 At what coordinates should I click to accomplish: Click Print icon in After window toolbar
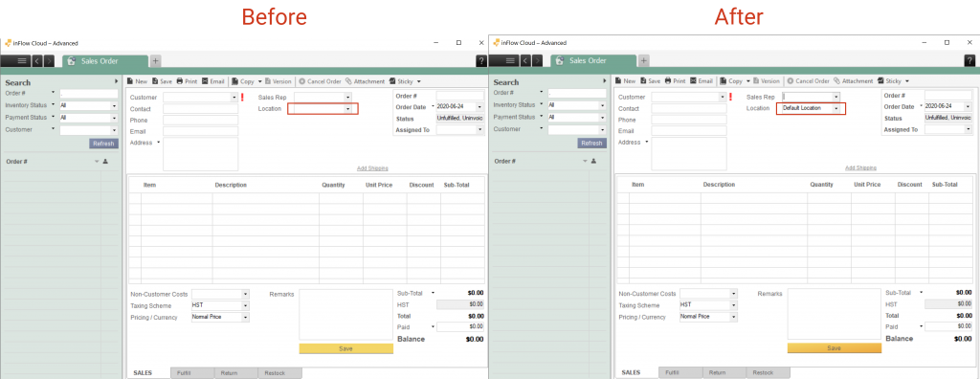tap(667, 81)
